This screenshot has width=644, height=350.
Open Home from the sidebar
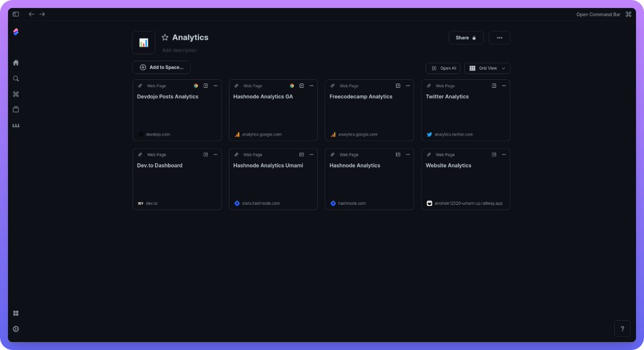coord(16,63)
